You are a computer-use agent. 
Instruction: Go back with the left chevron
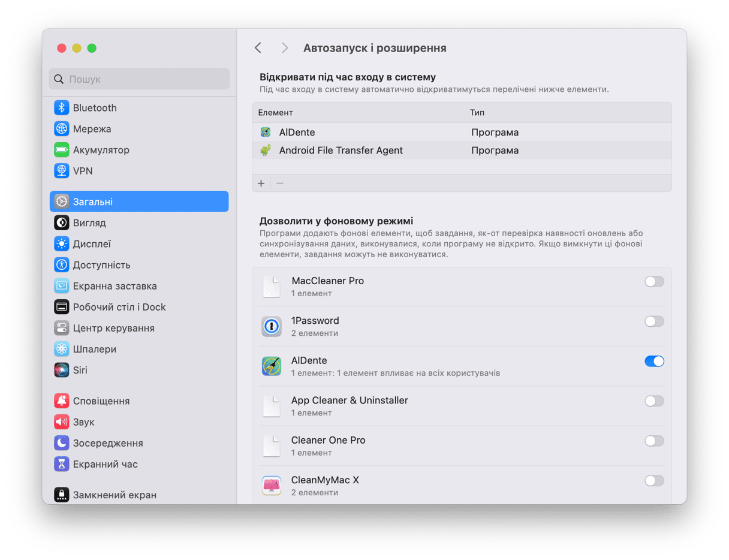coord(258,48)
